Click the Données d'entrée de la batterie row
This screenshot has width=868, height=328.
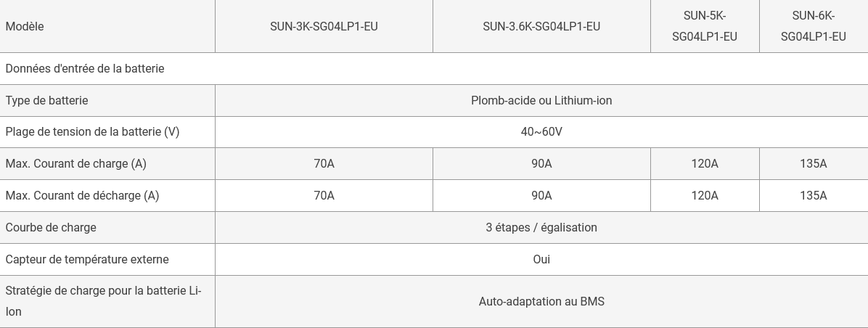tap(434, 69)
